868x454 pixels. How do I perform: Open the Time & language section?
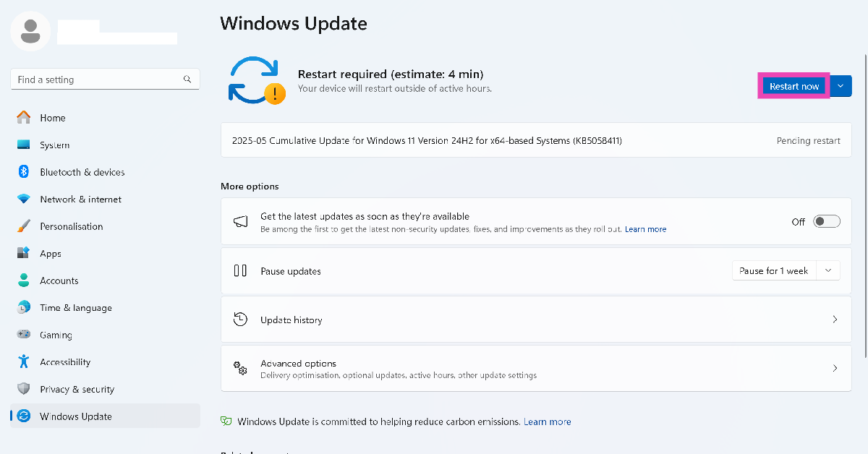pyautogui.click(x=75, y=308)
